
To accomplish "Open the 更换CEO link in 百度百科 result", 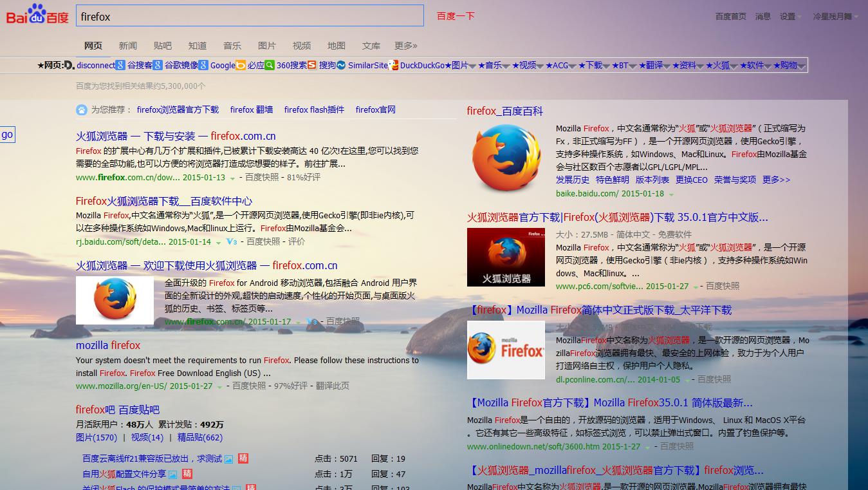I will coord(692,180).
